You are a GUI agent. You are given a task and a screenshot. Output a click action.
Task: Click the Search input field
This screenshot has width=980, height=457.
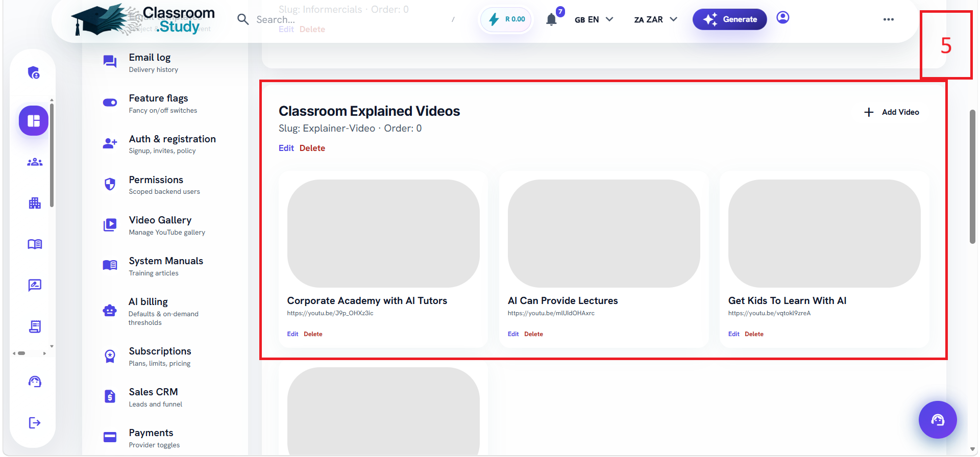(352, 19)
